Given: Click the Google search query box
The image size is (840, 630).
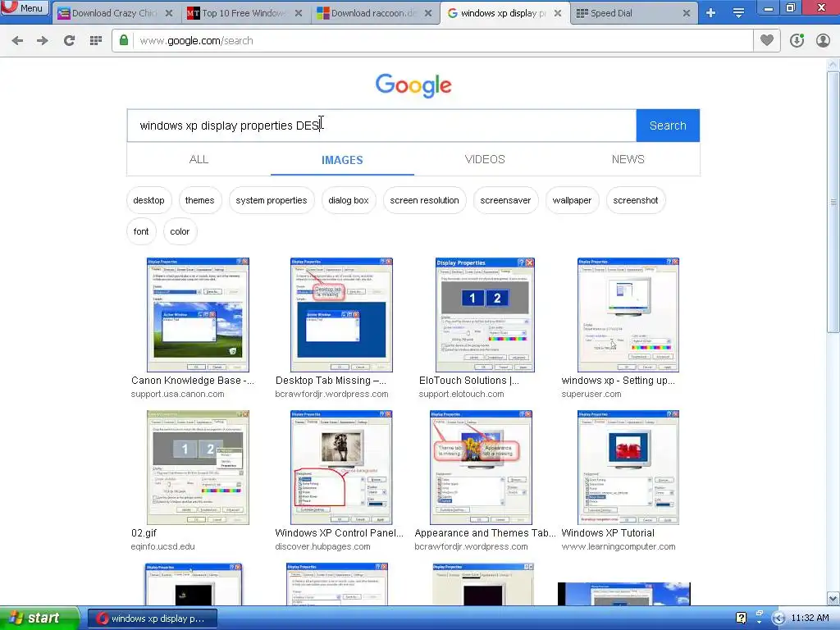Looking at the screenshot, I should 381,126.
